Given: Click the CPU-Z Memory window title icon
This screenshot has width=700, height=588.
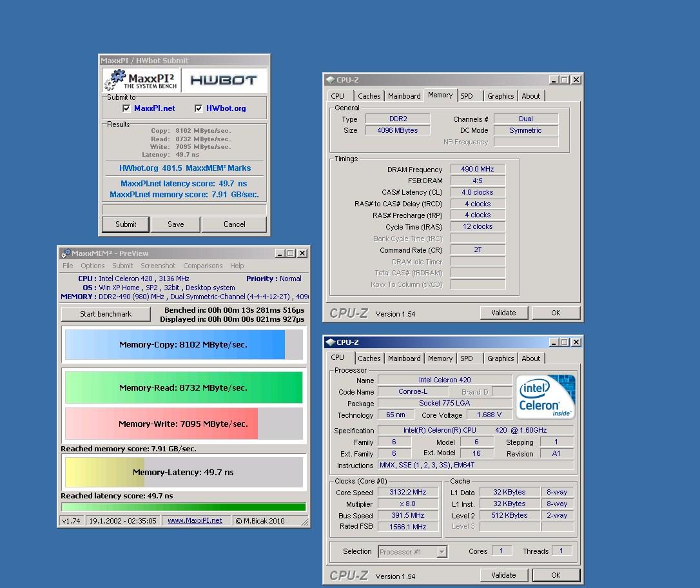Looking at the screenshot, I should coord(331,80).
